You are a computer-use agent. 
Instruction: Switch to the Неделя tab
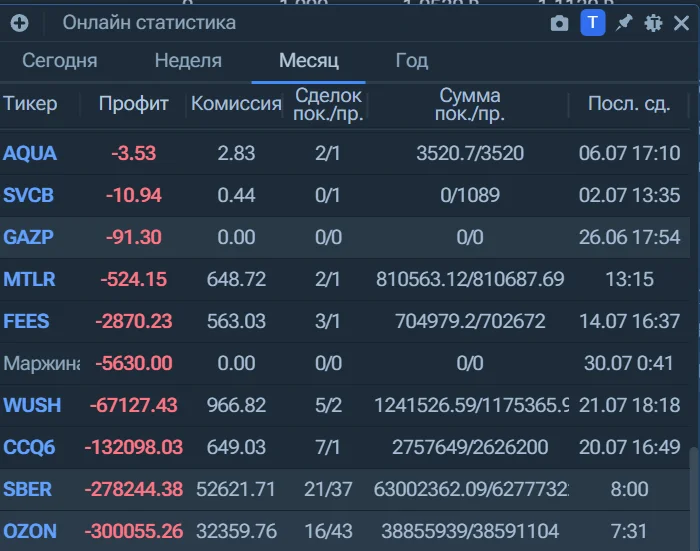pyautogui.click(x=188, y=60)
